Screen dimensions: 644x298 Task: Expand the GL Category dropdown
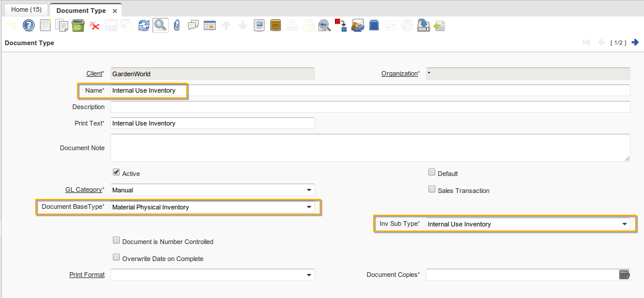point(309,190)
